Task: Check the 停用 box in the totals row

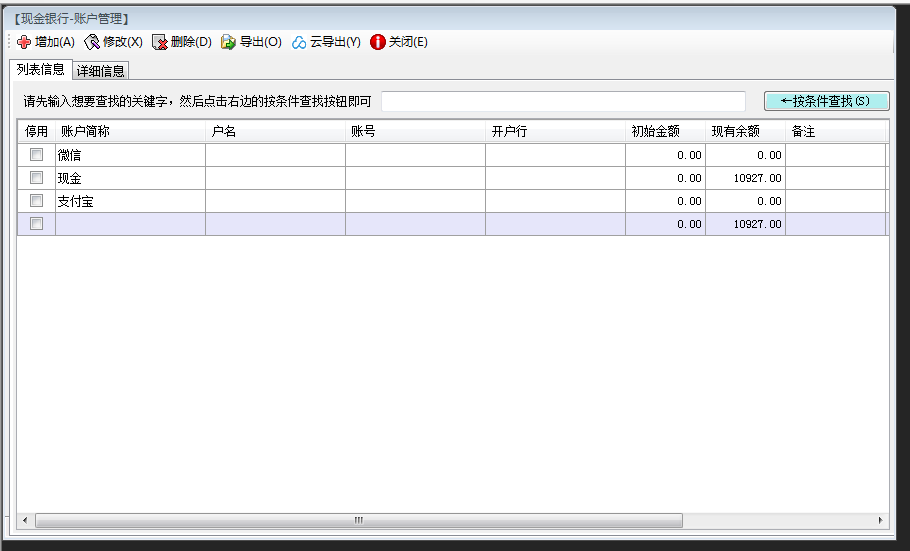Action: click(x=36, y=224)
